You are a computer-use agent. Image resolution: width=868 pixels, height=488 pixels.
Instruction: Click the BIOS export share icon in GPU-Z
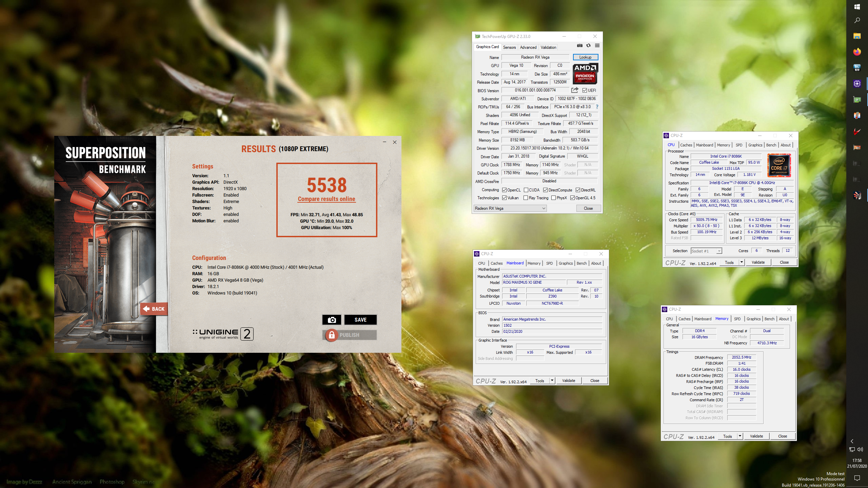[575, 90]
